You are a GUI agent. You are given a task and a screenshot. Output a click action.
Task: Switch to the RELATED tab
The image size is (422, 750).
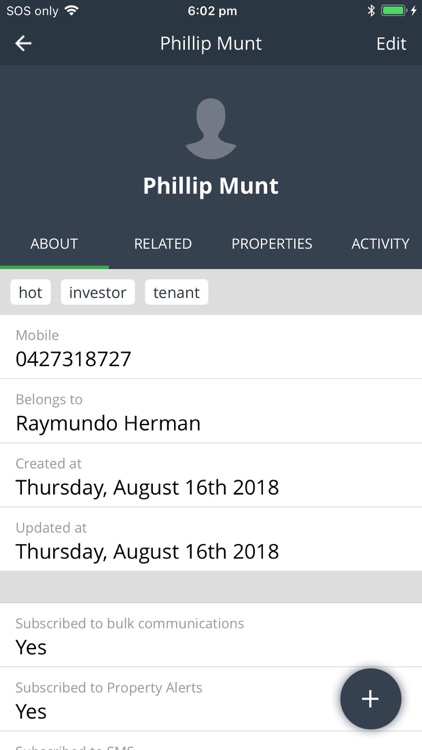[163, 243]
